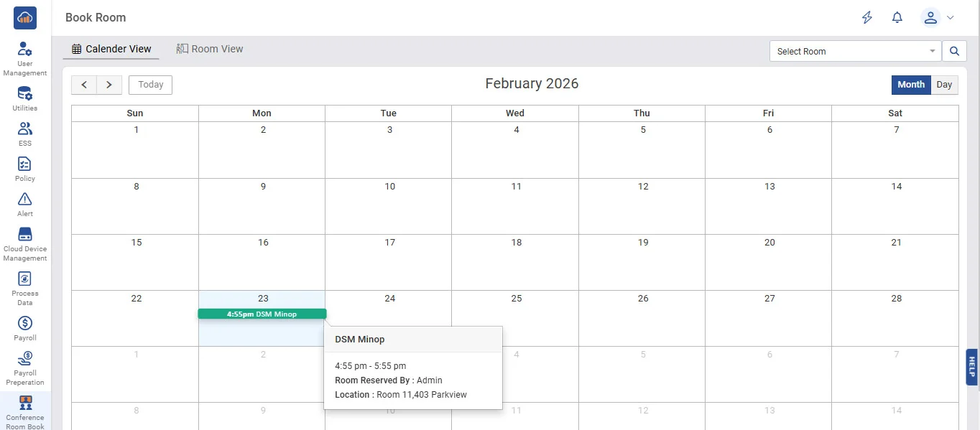Switch calendar to Month view
The height and width of the screenshot is (430, 980).
click(x=911, y=85)
